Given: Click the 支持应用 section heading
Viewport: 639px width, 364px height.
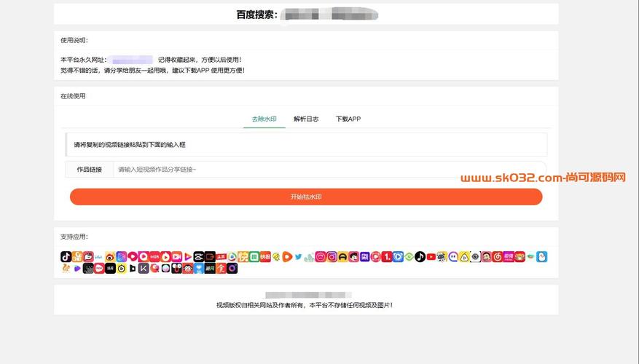Looking at the screenshot, I should [x=74, y=237].
